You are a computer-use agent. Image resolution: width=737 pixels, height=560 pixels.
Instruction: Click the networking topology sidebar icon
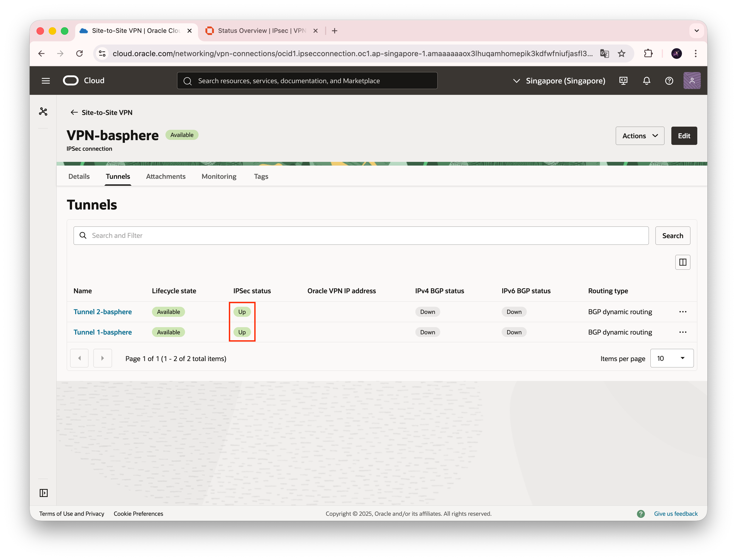coord(43,111)
